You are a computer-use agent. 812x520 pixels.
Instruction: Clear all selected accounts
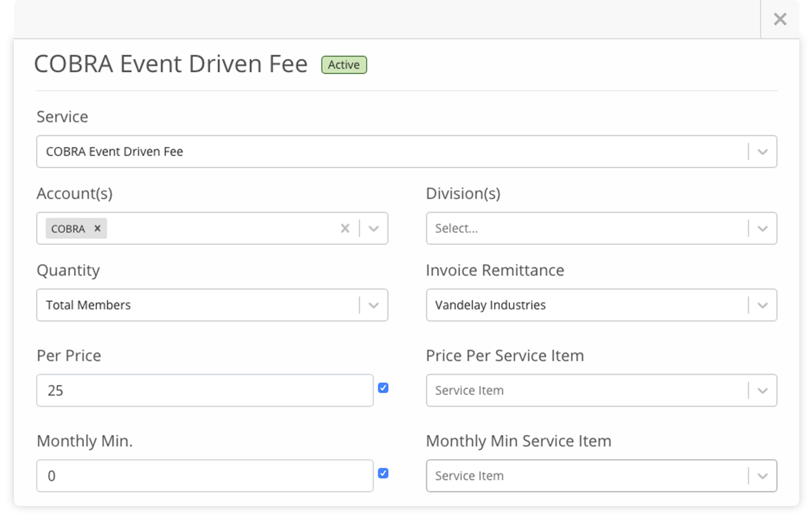345,228
